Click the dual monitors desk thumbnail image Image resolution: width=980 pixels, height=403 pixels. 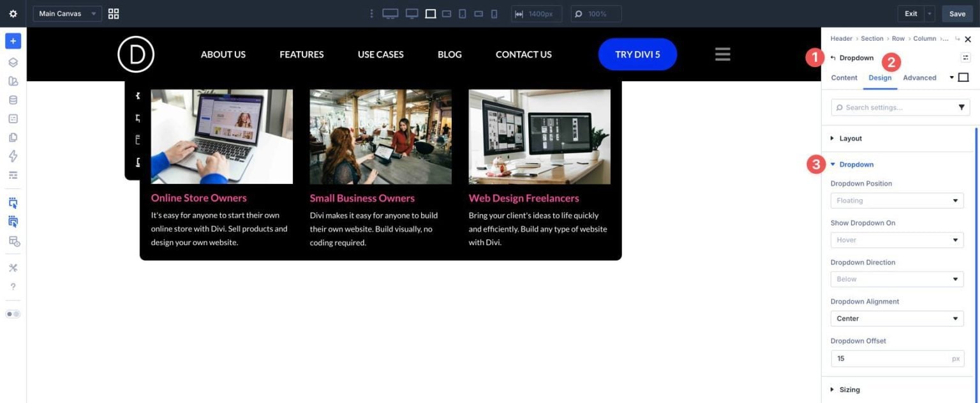tap(540, 137)
